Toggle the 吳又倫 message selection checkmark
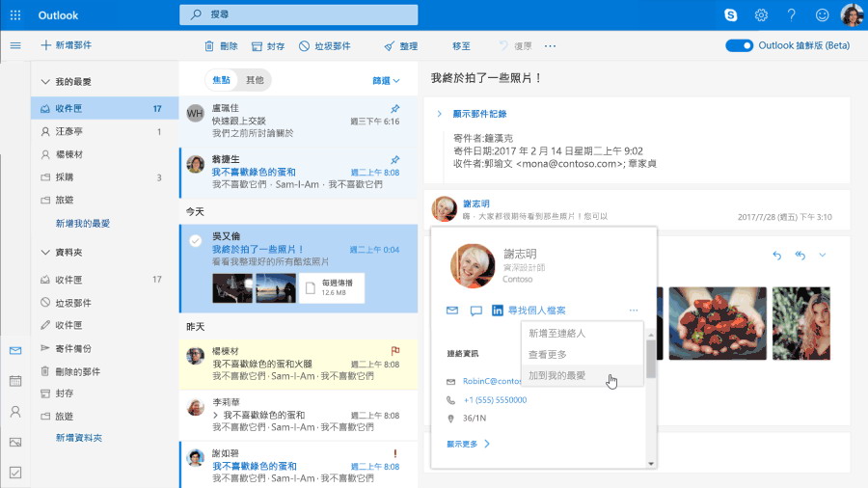The image size is (868, 488). (x=195, y=241)
